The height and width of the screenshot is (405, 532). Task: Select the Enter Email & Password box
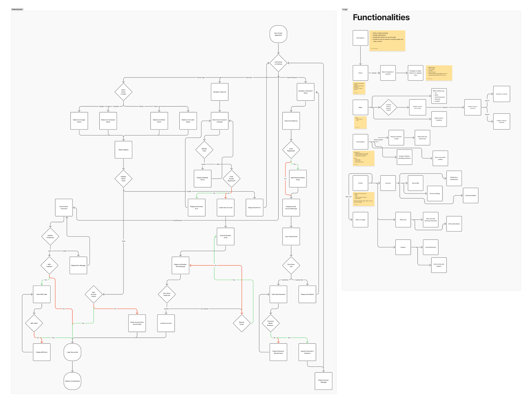coord(64,208)
